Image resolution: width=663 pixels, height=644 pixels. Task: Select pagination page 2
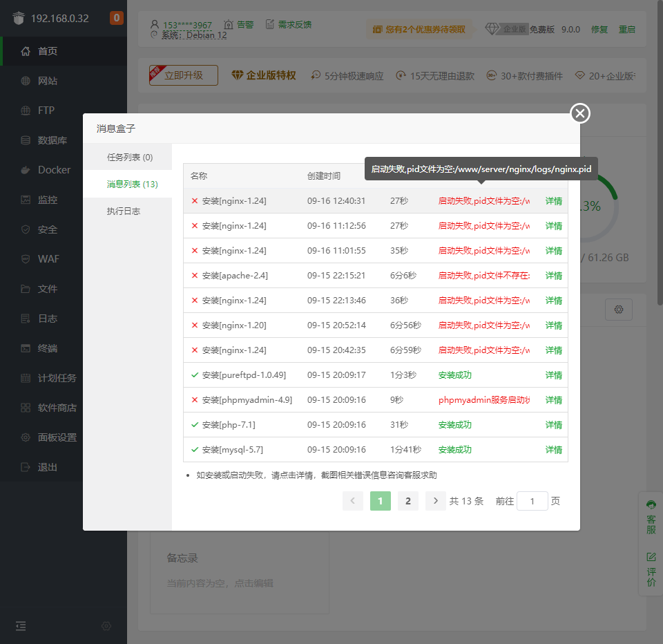[408, 501]
